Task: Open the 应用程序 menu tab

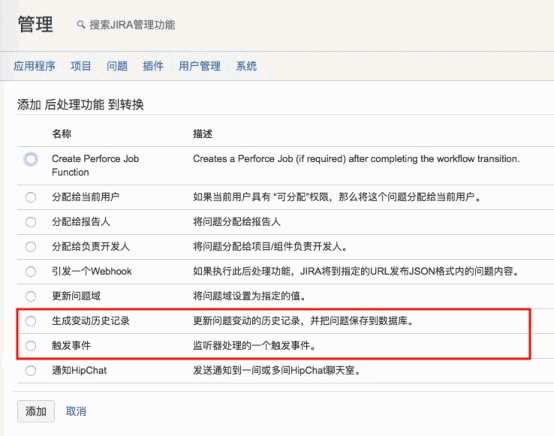Action: [34, 66]
